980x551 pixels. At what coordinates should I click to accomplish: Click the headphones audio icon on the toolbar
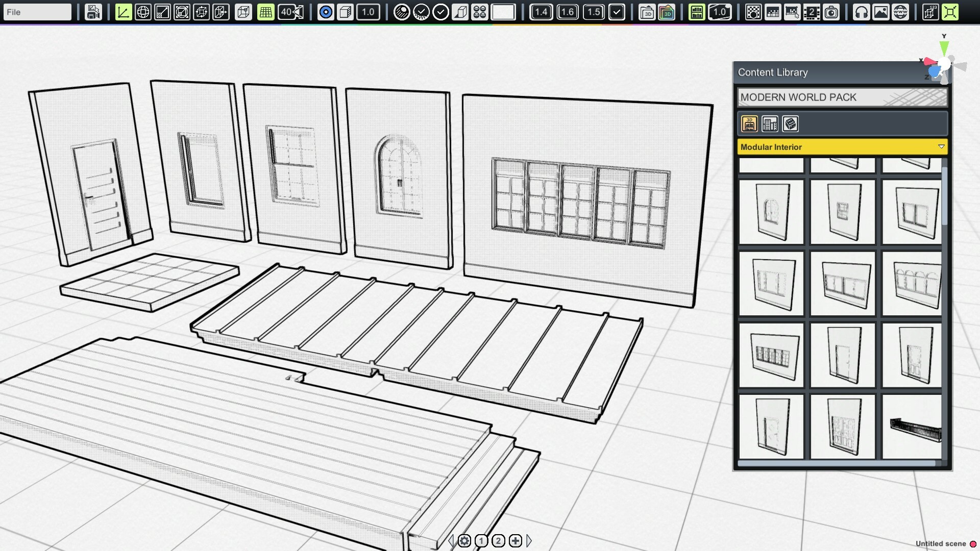(x=861, y=12)
